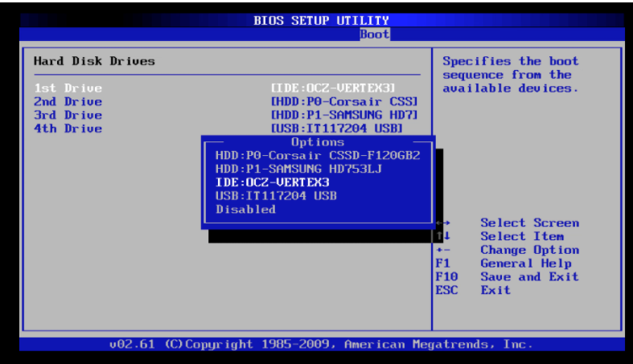Image resolution: width=633 pixels, height=364 pixels.
Task: Select USB:IT117204 USB in Options popup
Action: (276, 196)
